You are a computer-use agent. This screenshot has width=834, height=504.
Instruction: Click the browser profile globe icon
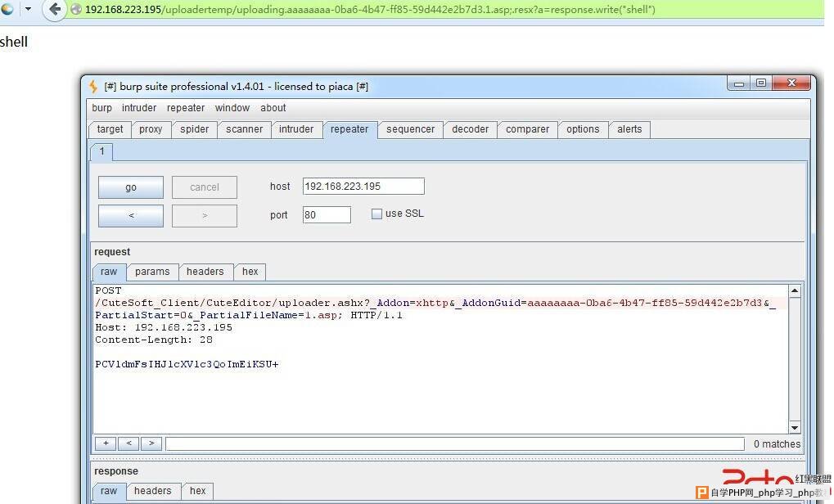tap(7, 8)
